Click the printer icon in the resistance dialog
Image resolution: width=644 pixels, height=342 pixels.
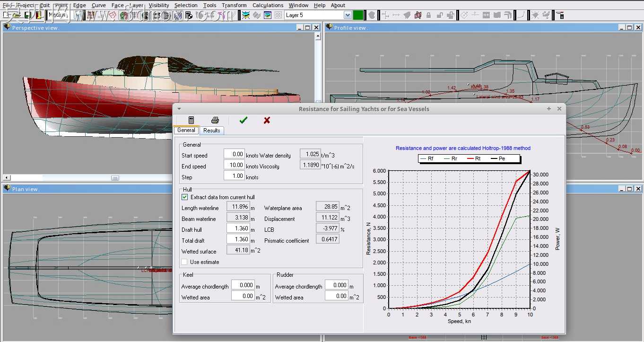(x=215, y=120)
